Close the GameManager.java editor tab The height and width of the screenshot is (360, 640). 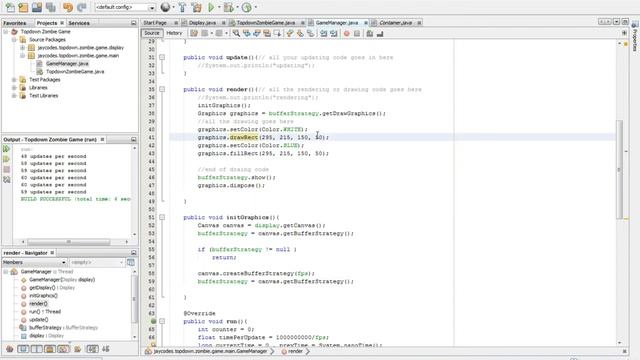(366, 23)
